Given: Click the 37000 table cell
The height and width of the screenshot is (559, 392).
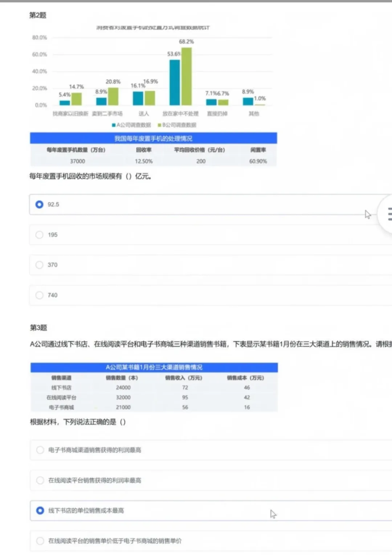Looking at the screenshot, I should pyautogui.click(x=77, y=161).
